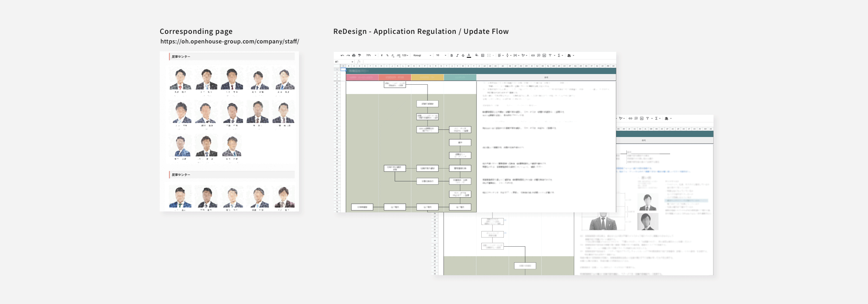Image resolution: width=868 pixels, height=304 pixels.
Task: Click the greyed-out Merge cells icon
Action: pyautogui.click(x=489, y=56)
